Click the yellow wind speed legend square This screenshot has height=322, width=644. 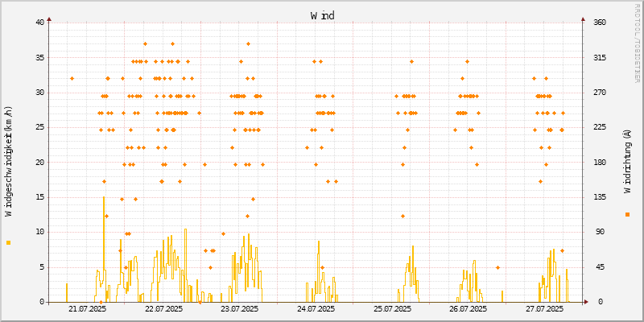[9, 242]
